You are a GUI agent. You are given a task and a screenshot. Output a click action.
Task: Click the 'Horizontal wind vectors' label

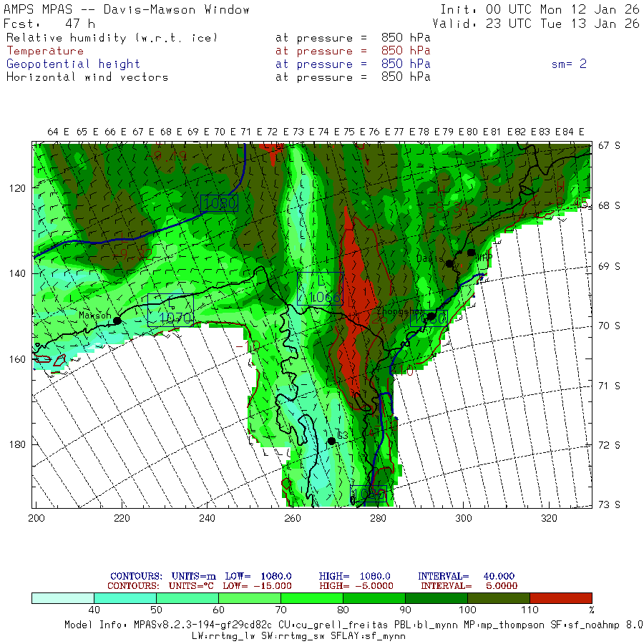(87, 77)
